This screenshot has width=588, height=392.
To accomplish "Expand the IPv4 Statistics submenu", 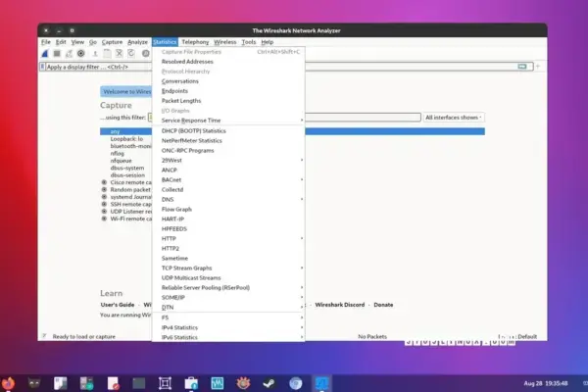I will point(228,327).
